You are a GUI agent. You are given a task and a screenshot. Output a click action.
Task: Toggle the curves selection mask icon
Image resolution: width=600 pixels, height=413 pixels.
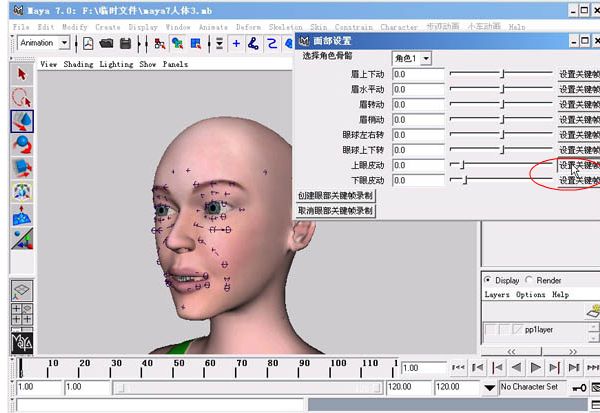pyautogui.click(x=272, y=43)
